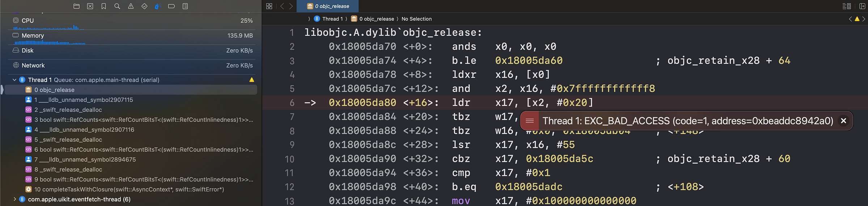Open the Issue navigator warning icon
868x206 pixels.
[x=131, y=6]
